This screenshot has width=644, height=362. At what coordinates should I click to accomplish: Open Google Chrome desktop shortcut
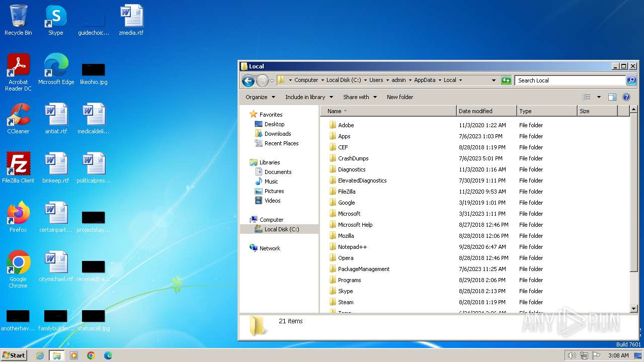coord(18,269)
